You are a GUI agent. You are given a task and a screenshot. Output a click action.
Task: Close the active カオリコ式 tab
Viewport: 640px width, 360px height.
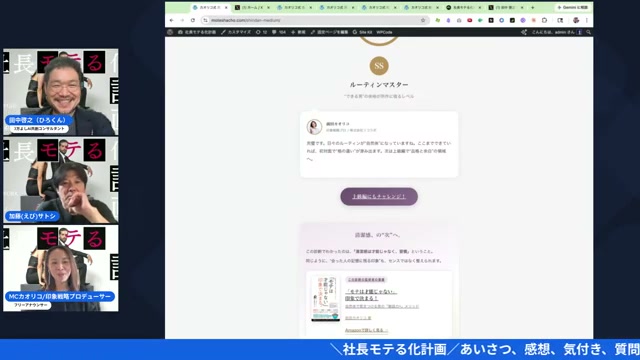pos(226,7)
